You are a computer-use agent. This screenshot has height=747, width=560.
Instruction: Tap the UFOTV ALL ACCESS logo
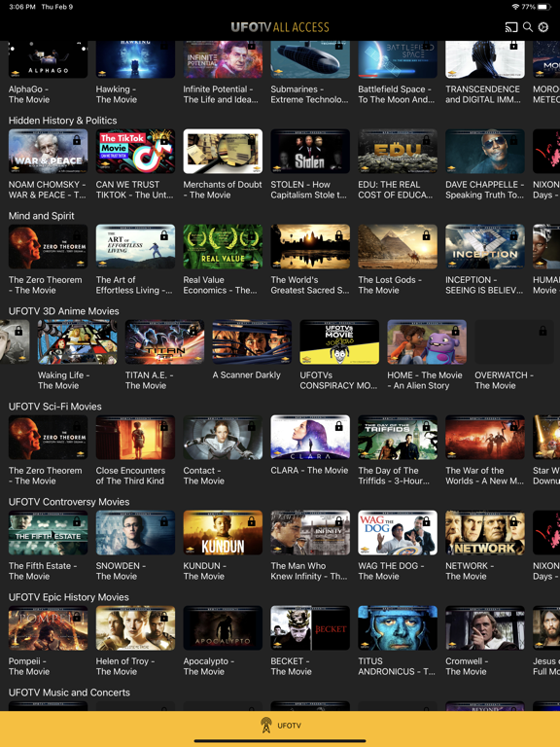(x=280, y=27)
